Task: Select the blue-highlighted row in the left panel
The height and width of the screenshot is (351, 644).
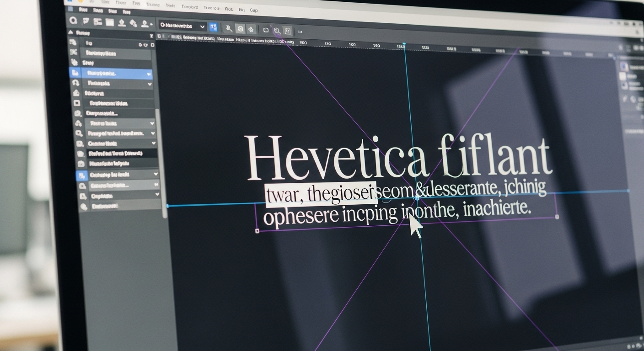Action: pos(116,73)
